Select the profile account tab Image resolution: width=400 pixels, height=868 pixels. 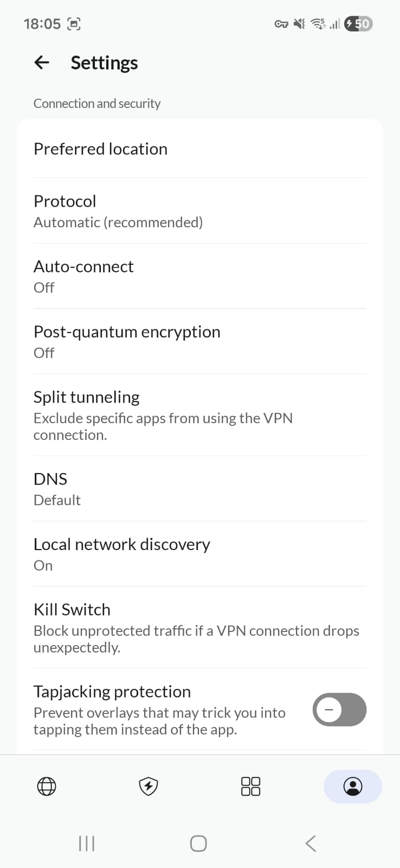[353, 786]
